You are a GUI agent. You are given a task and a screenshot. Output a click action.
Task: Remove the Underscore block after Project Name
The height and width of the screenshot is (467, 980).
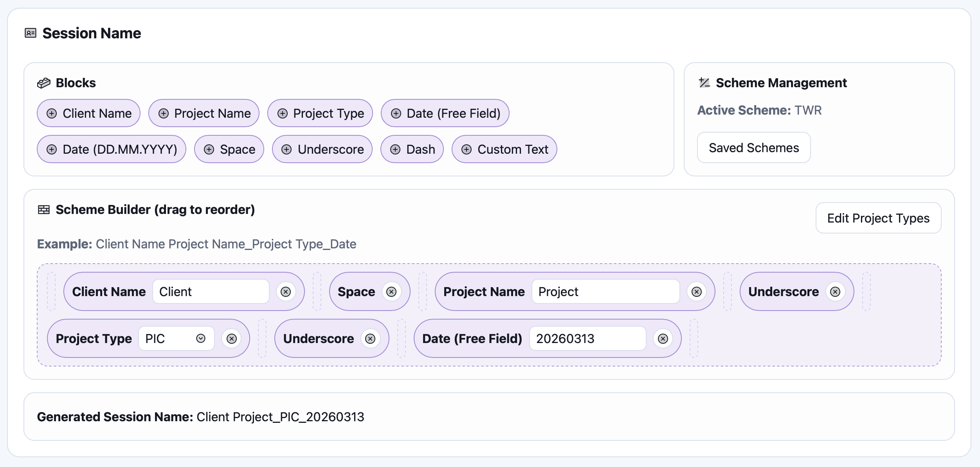point(835,291)
